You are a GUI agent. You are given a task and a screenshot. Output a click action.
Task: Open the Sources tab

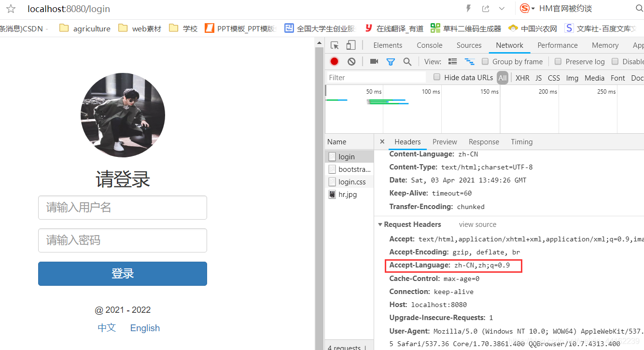pos(469,45)
